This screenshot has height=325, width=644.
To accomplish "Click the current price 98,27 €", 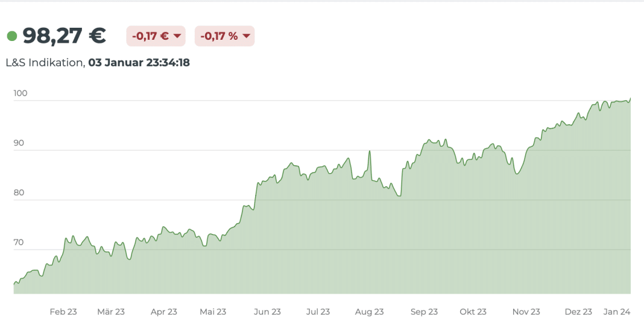I will [x=64, y=36].
